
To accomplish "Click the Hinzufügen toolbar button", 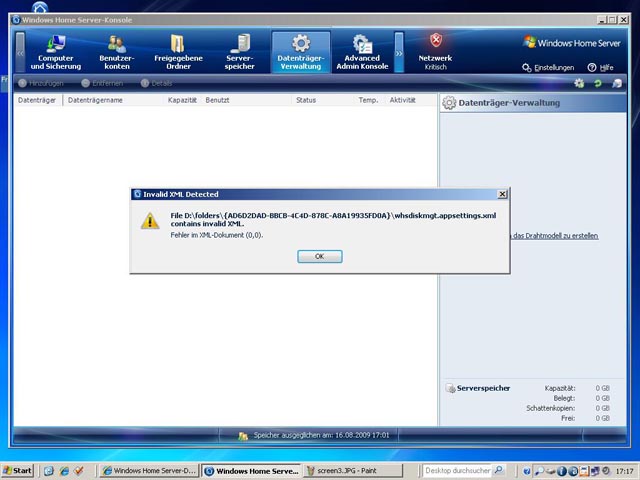I will (41, 83).
